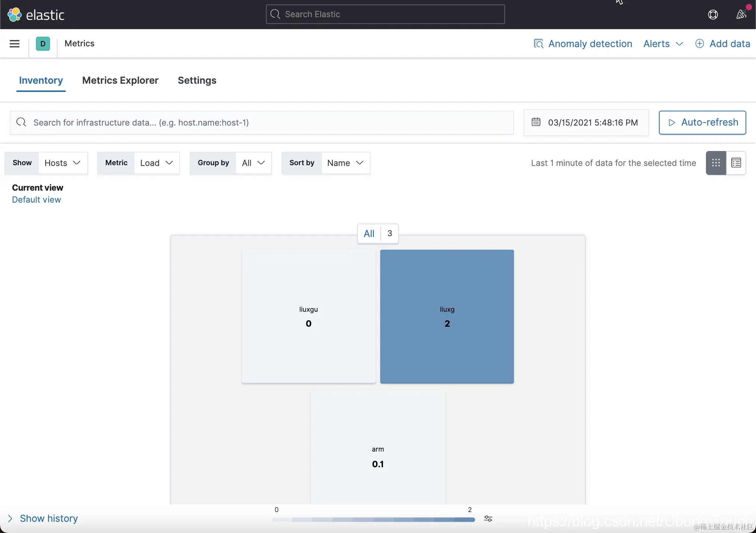This screenshot has width=756, height=533.
Task: Click the Add data button
Action: coord(723,44)
